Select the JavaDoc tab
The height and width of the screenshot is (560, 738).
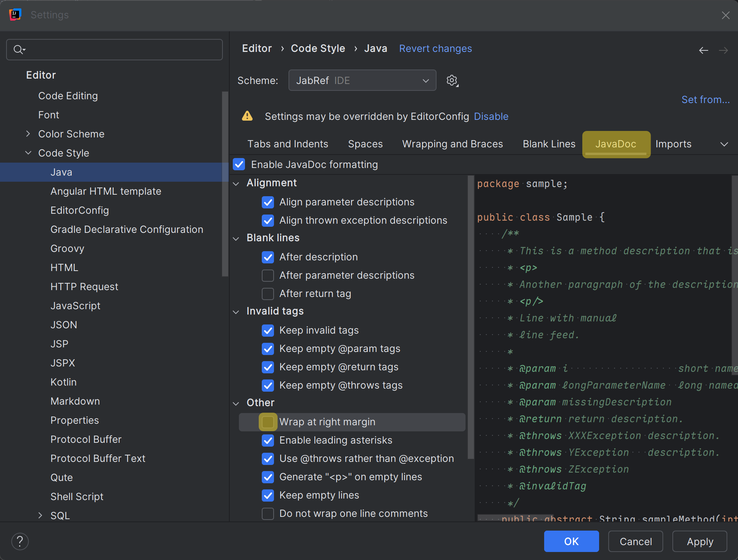[x=616, y=144]
